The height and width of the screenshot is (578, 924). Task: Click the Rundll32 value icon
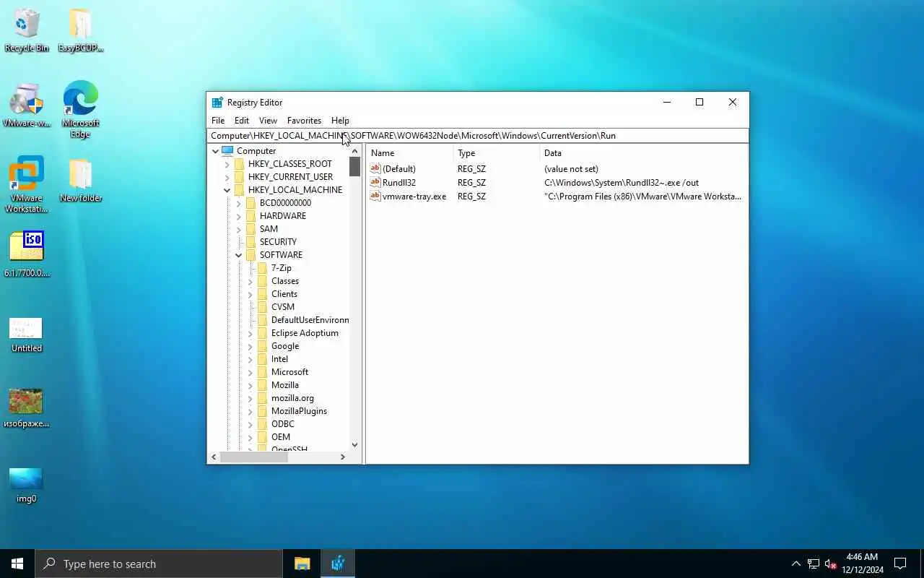coord(375,182)
